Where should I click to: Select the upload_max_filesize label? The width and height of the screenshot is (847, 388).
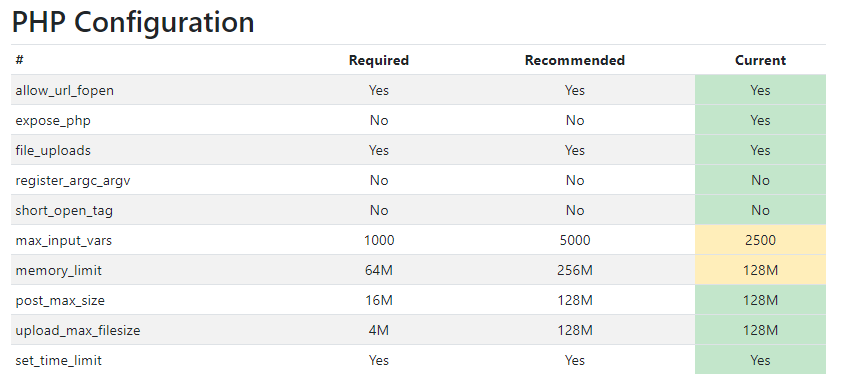(x=78, y=330)
